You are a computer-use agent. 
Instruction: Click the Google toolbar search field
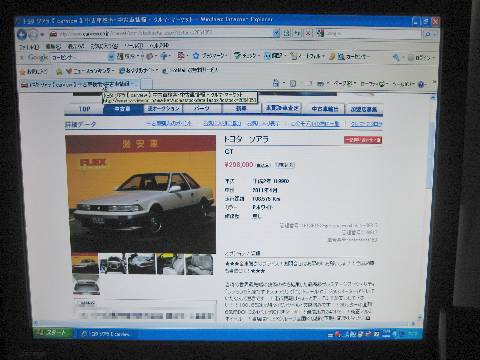point(78,57)
